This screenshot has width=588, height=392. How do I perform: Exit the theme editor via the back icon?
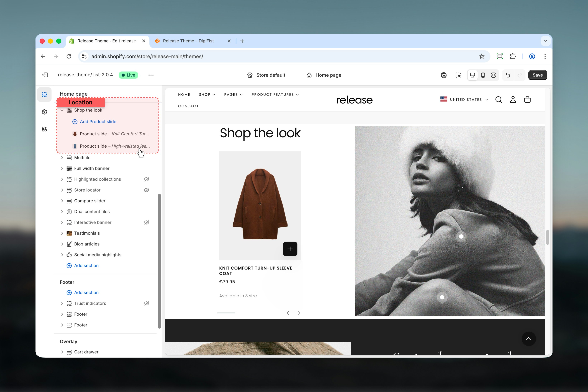45,75
